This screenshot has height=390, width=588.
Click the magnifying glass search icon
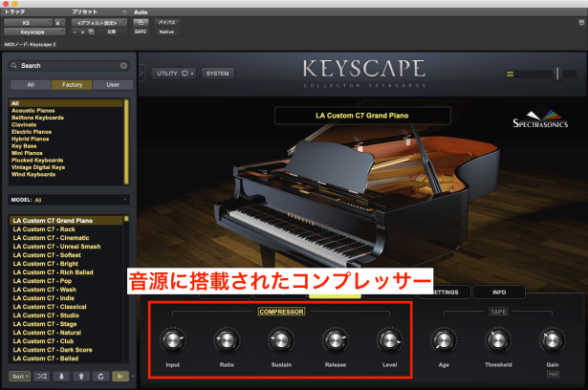(x=14, y=66)
